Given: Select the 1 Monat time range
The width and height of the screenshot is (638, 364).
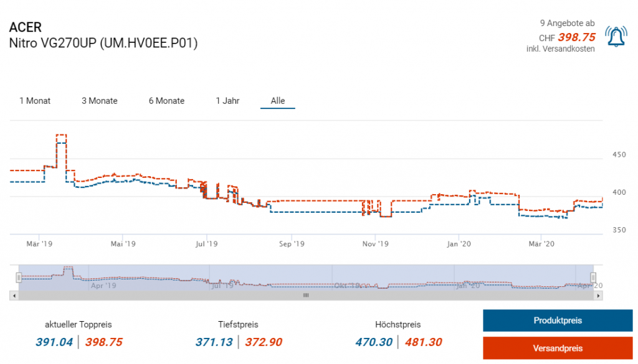Looking at the screenshot, I should point(35,101).
